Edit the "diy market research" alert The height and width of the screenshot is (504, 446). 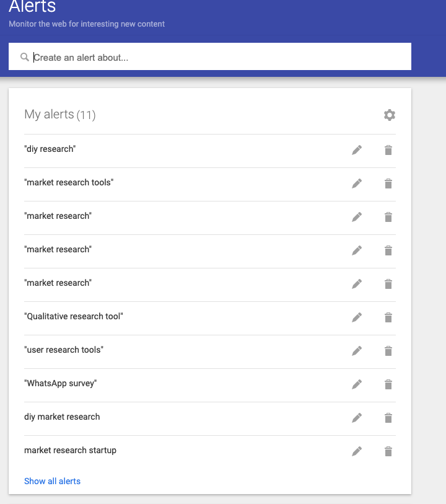(x=357, y=418)
